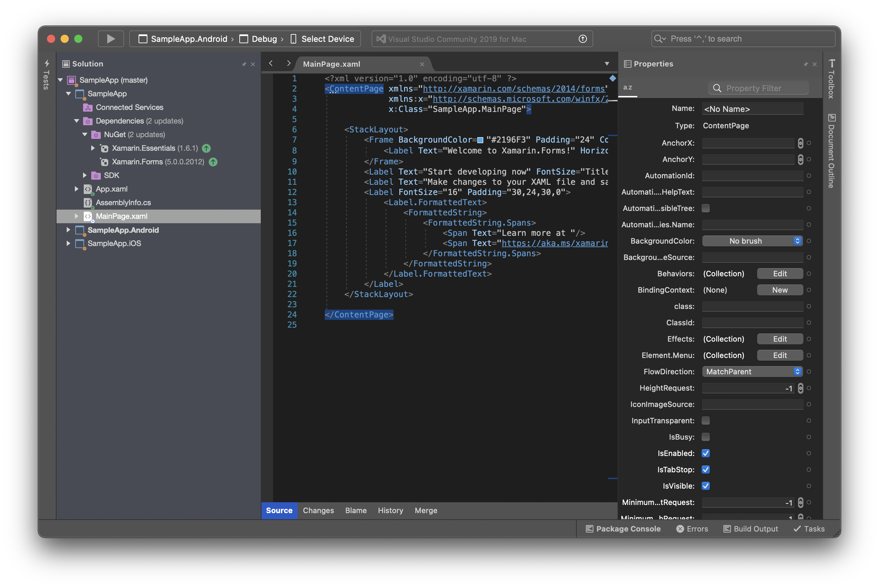Switch to the History tab
Viewport: 879px width, 588px height.
tap(390, 510)
